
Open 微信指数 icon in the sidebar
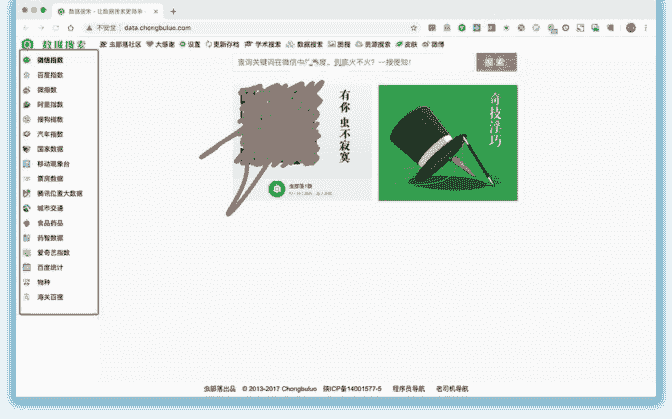[27, 60]
